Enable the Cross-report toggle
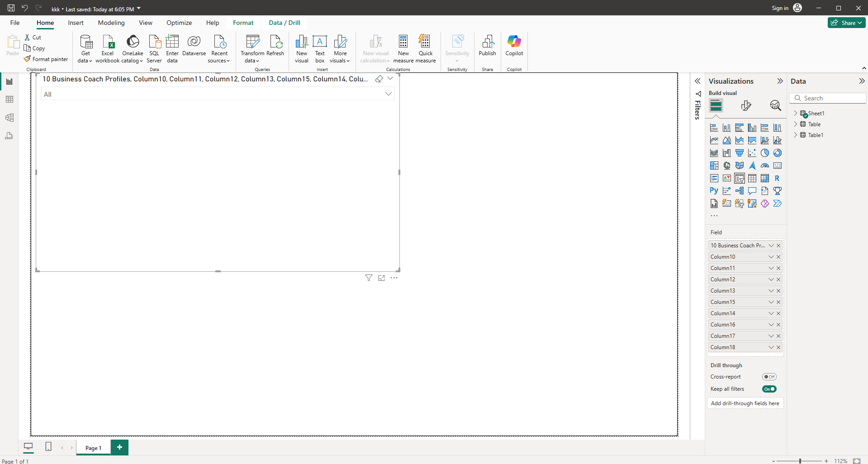 [769, 377]
